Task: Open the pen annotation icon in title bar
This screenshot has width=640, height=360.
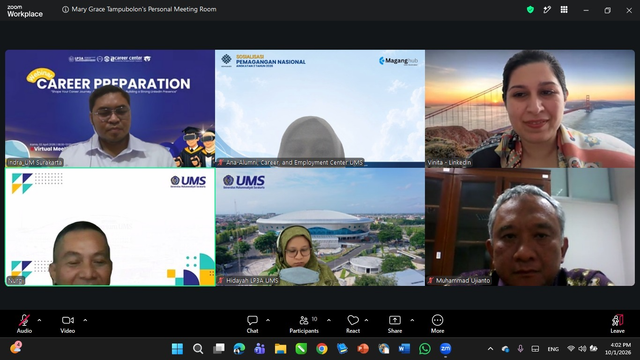Action: 547,10
